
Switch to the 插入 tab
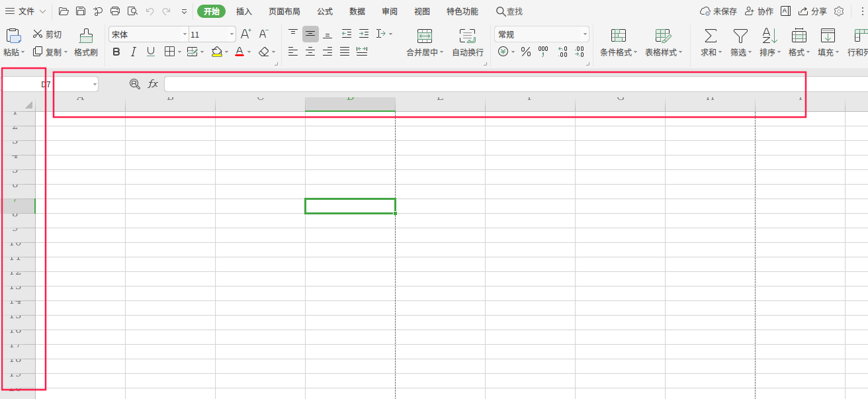point(244,11)
